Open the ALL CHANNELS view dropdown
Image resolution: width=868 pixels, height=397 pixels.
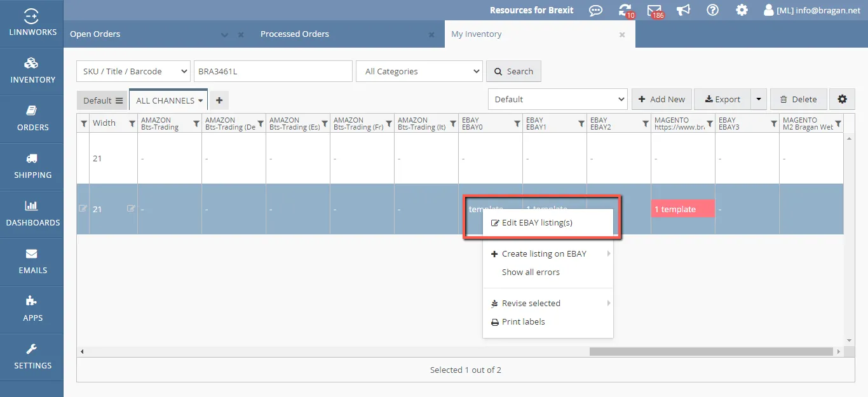[x=169, y=100]
